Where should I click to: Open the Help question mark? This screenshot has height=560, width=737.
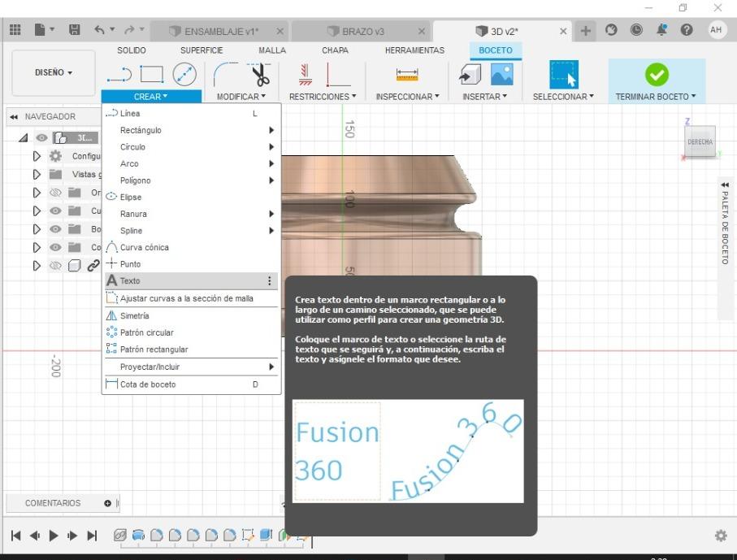coord(687,30)
